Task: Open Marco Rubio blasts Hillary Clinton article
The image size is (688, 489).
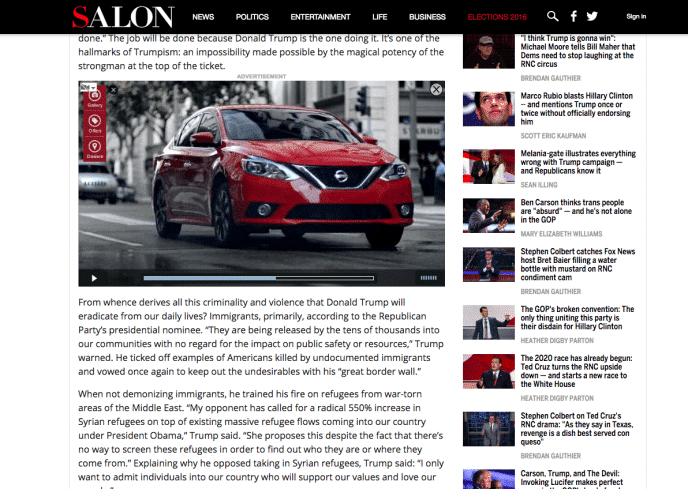Action: tap(577, 108)
